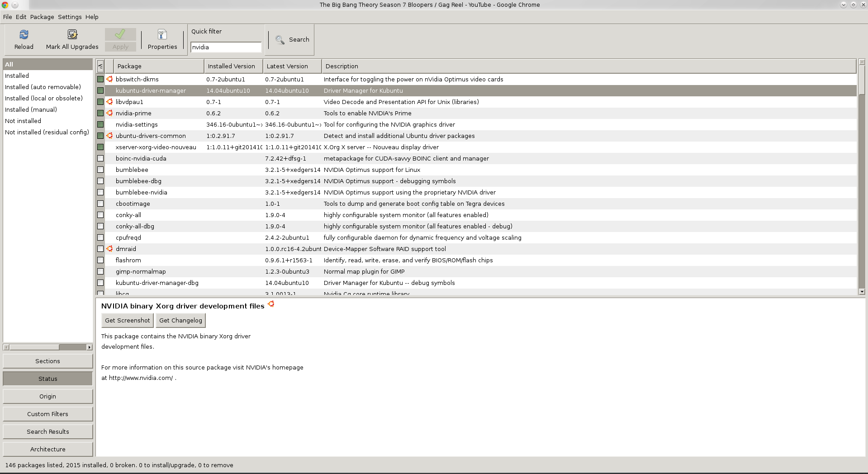Select the bumblebee-dbg package name
The image size is (868, 474).
138,181
